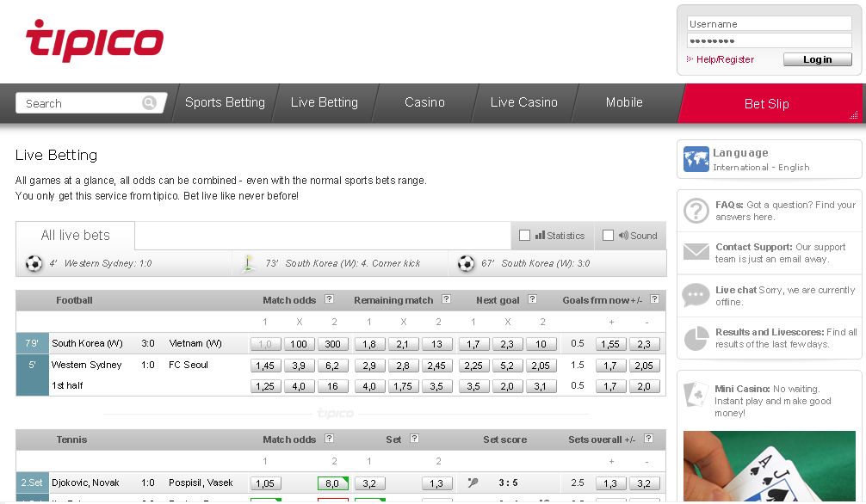Click the Western Sydney team name

click(x=87, y=365)
